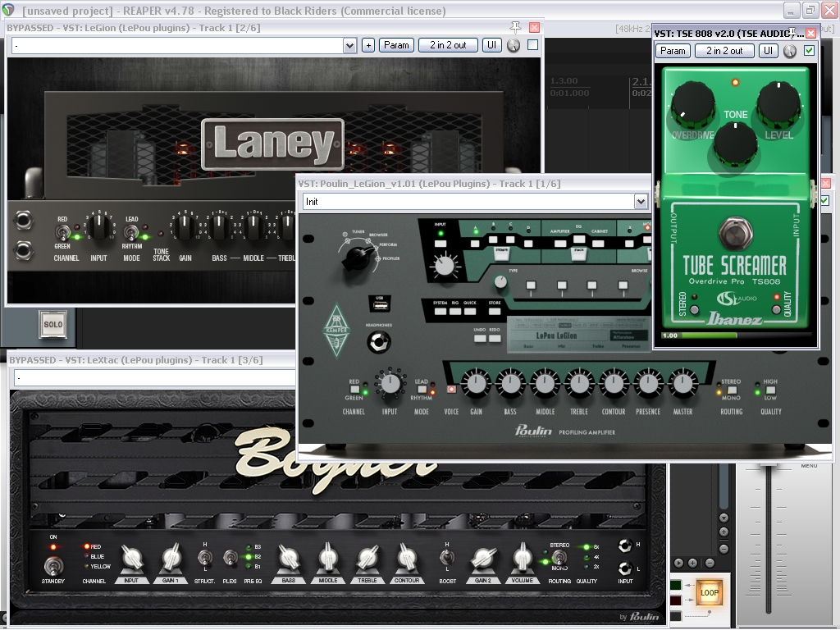Uncheck the TSE 808 plugin enable checkbox
Viewport: 840px width, 630px height.
(809, 51)
